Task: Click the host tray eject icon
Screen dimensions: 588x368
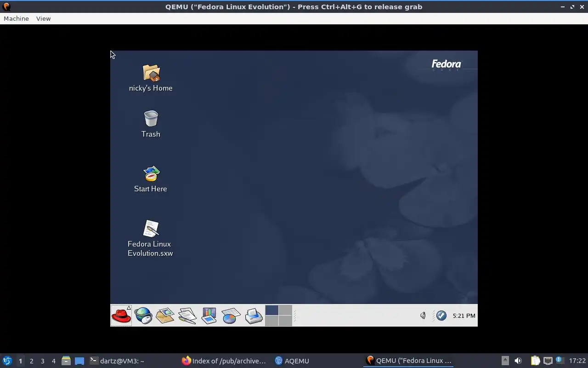Action: [x=505, y=361]
